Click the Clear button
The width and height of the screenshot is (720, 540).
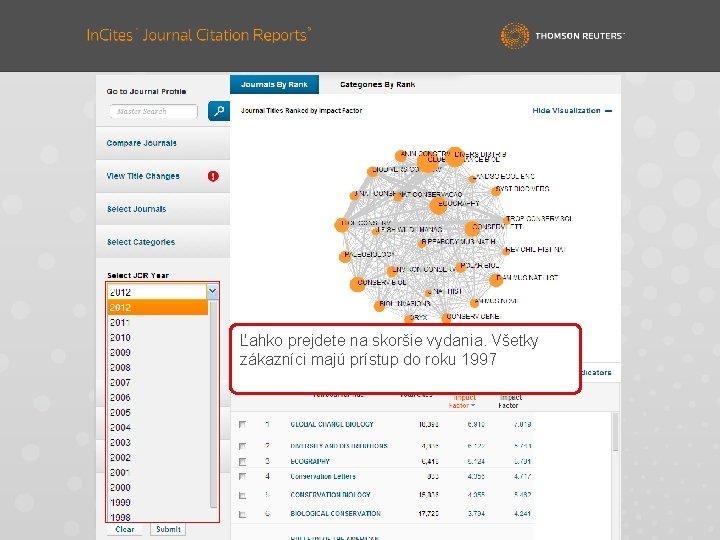coord(124,529)
